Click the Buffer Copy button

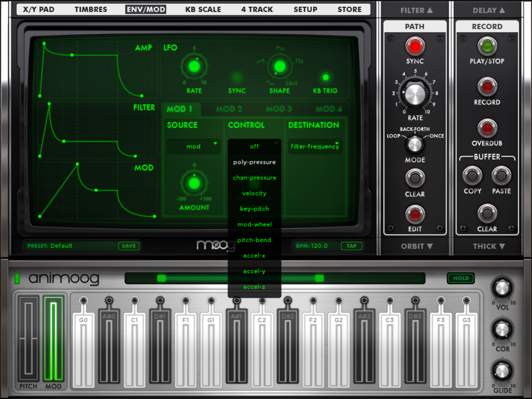[472, 176]
